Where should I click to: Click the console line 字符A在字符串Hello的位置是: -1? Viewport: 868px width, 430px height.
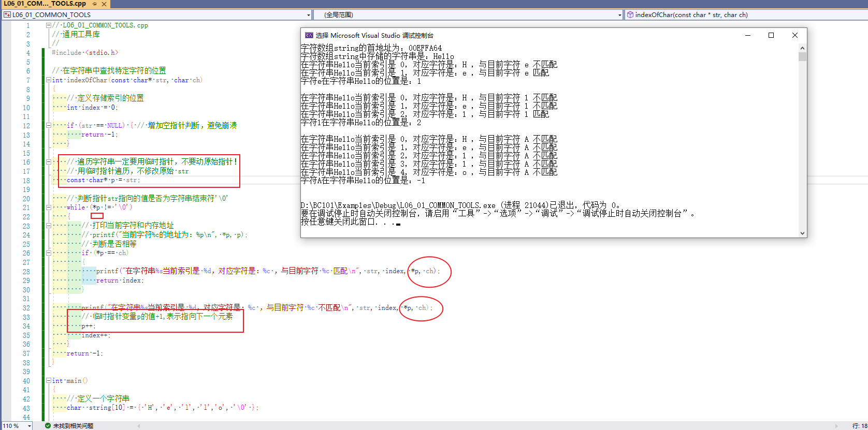[x=363, y=181]
